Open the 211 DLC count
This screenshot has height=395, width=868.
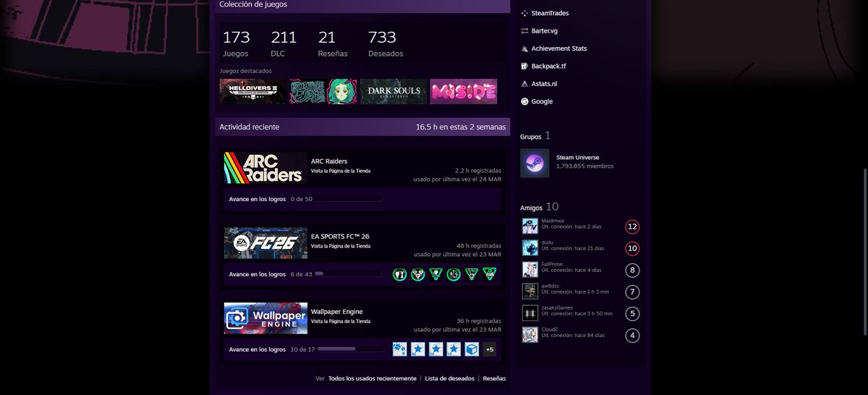coord(284,43)
